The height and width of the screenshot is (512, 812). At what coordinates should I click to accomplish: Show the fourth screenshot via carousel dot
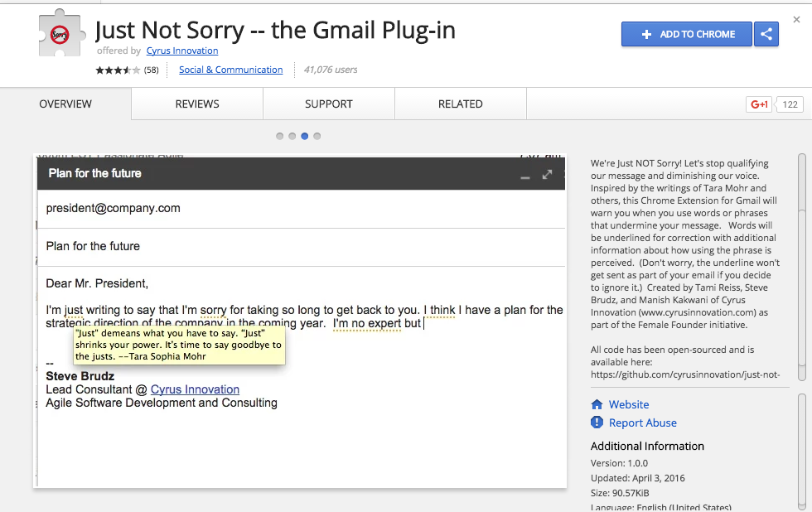tap(317, 136)
